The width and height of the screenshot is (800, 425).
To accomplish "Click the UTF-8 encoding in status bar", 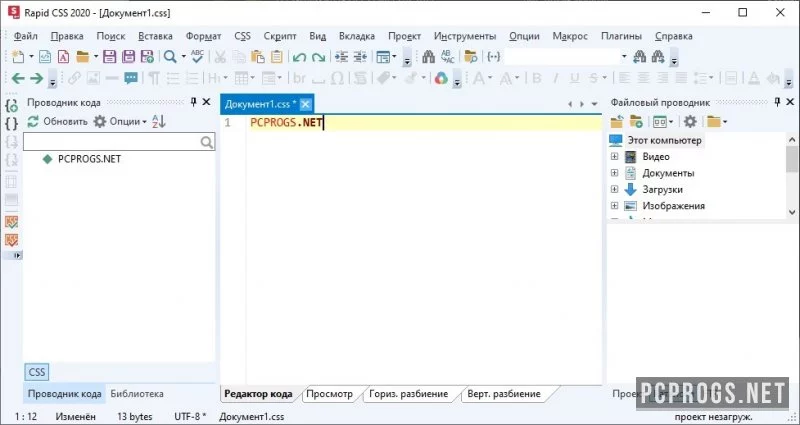I will coord(190,417).
